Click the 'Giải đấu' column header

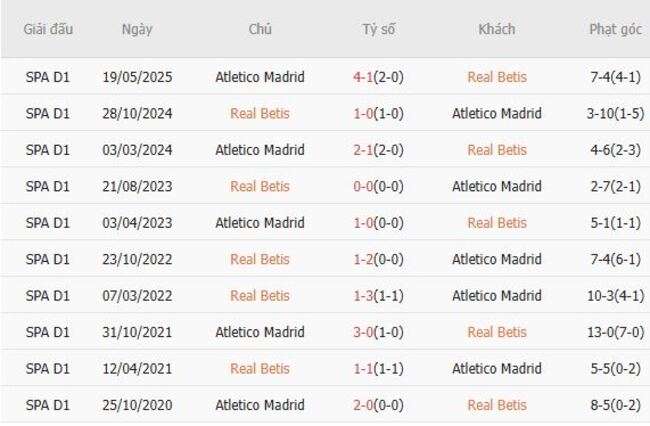pyautogui.click(x=48, y=29)
